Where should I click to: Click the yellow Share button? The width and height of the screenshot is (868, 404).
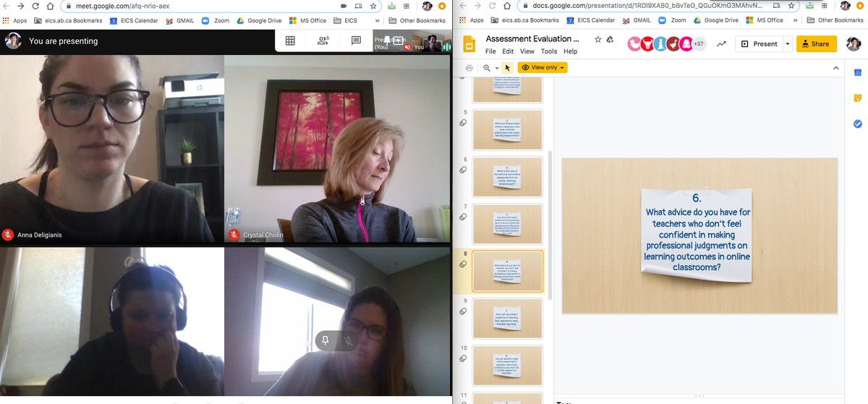[817, 44]
